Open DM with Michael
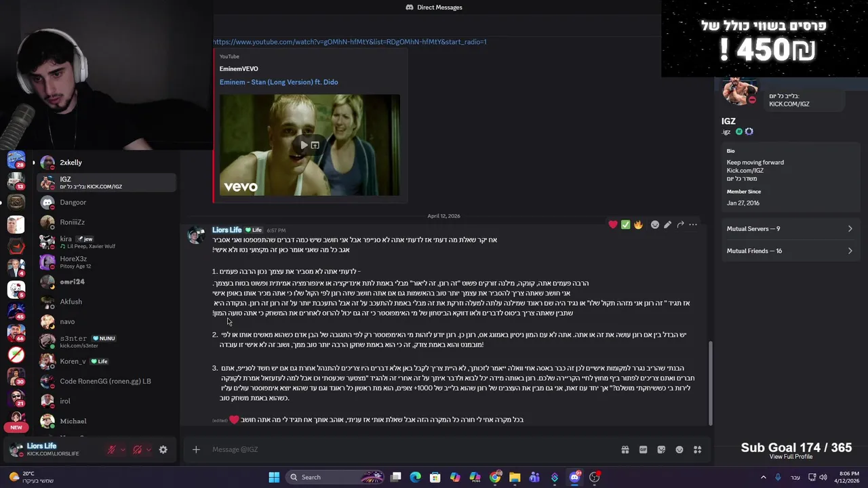This screenshot has width=868, height=488. pyautogui.click(x=106, y=421)
